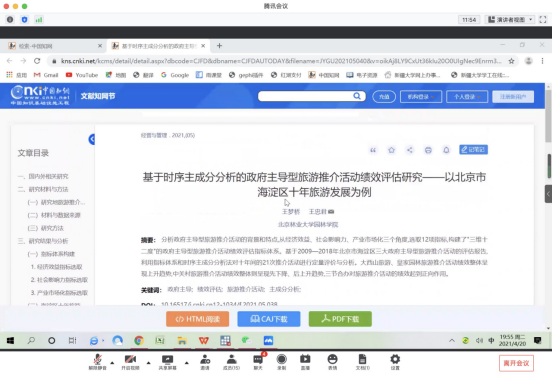Open the Google bookmark
The height and width of the screenshot is (376, 553).
pos(175,75)
